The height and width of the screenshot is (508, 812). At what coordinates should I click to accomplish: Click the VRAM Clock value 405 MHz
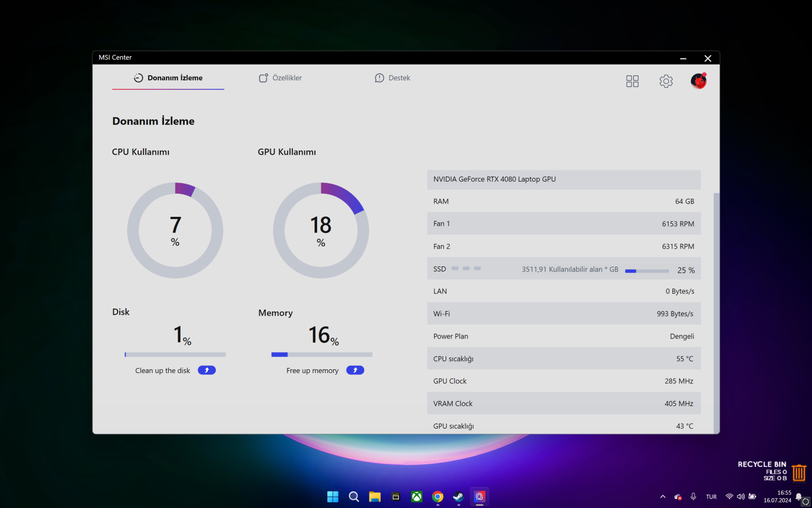679,404
